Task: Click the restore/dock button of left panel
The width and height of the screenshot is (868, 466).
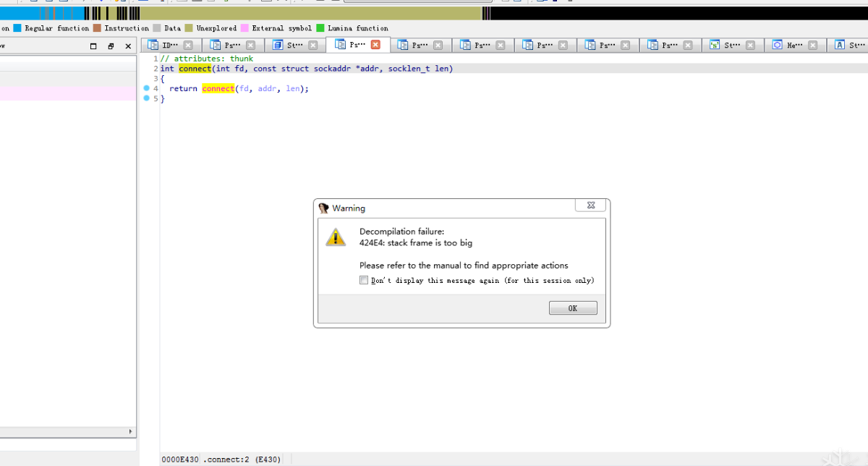Action: coord(111,46)
